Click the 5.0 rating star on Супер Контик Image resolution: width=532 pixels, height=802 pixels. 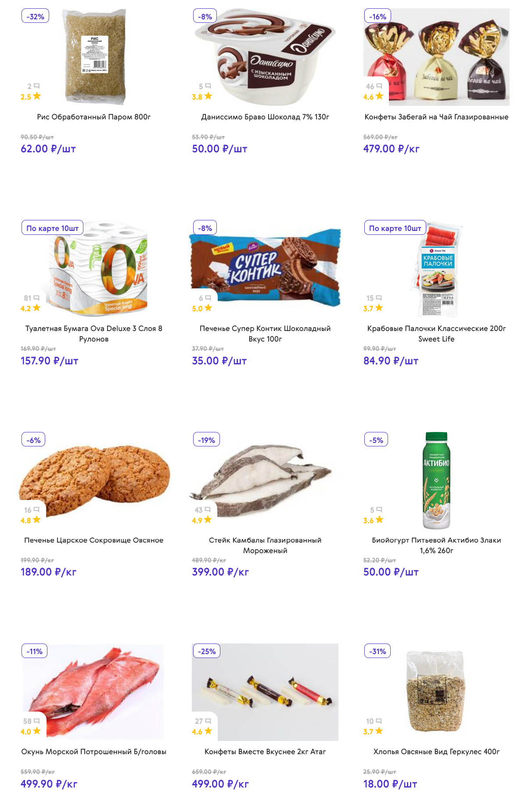(x=208, y=308)
